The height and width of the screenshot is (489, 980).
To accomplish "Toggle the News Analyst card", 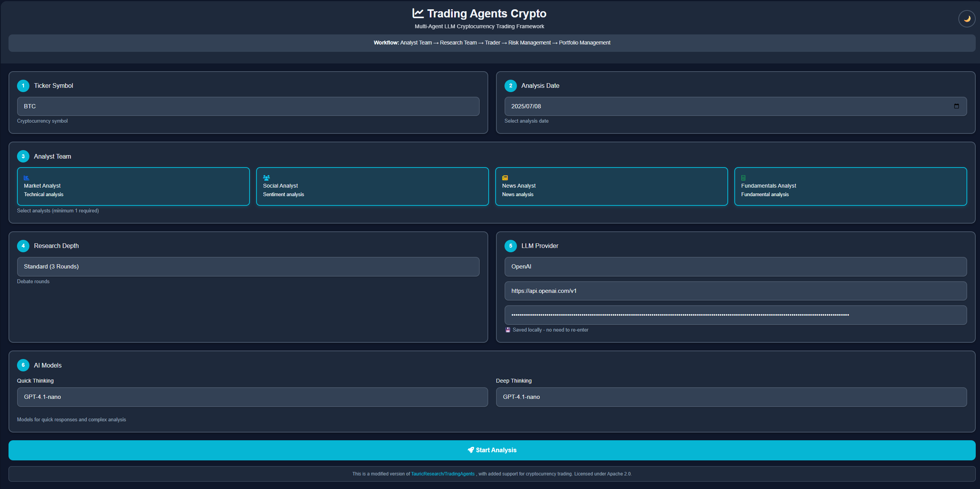I will [x=612, y=186].
